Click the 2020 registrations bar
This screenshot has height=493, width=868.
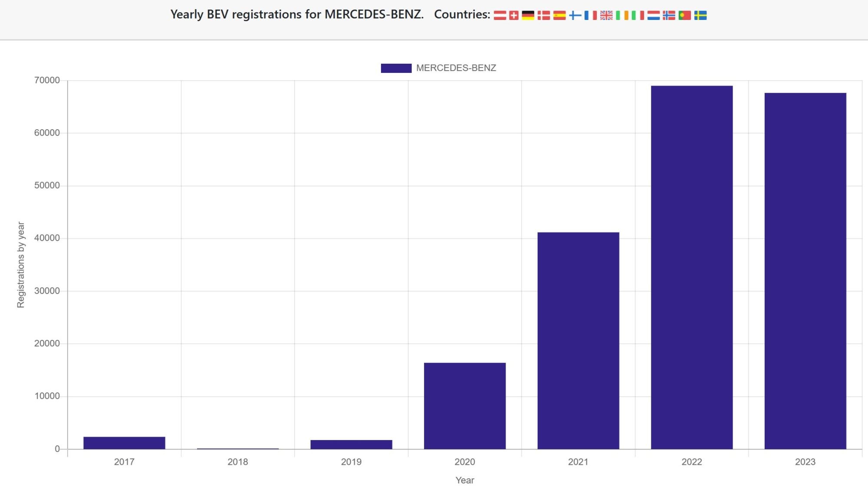464,405
